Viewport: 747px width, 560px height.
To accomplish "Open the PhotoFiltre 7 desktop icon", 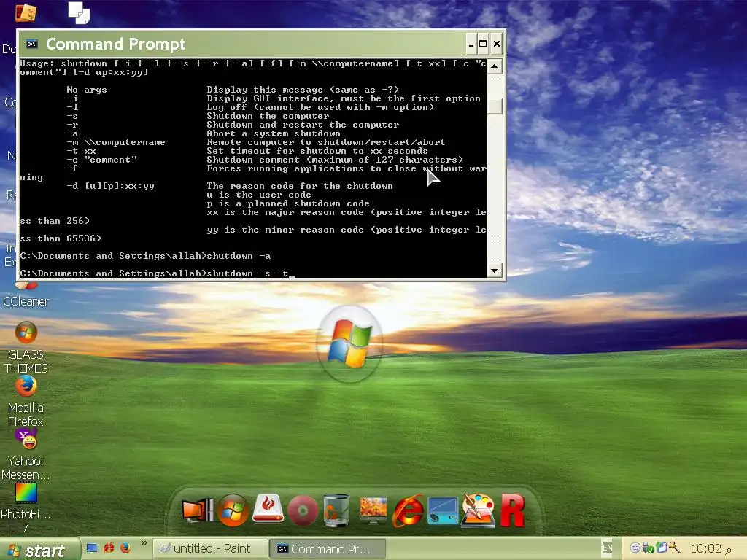I will pyautogui.click(x=26, y=507).
